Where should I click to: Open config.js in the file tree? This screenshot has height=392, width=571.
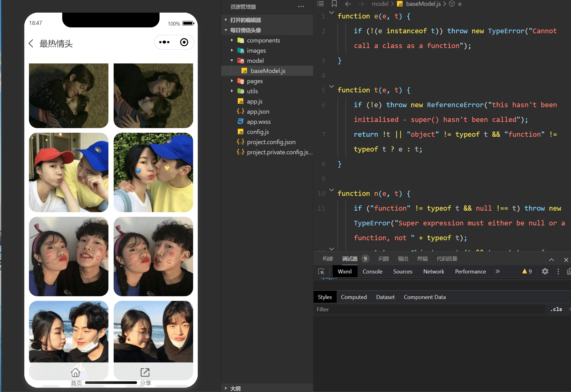point(258,132)
